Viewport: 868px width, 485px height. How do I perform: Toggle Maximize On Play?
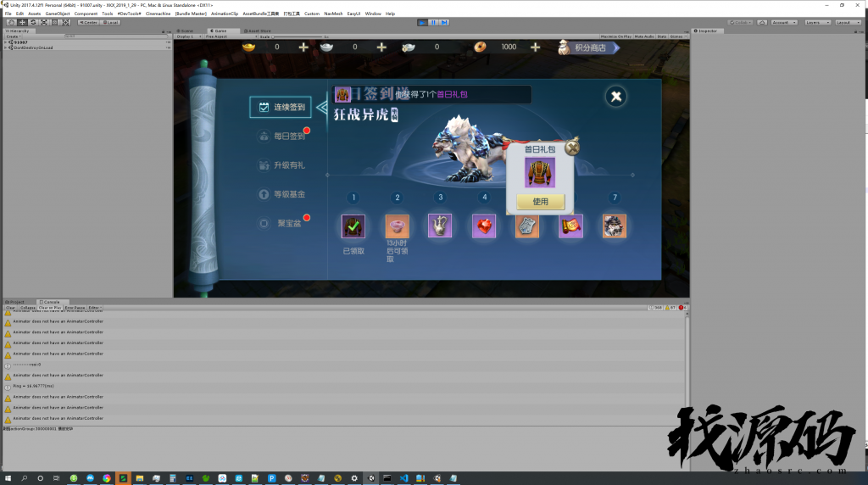pyautogui.click(x=616, y=36)
